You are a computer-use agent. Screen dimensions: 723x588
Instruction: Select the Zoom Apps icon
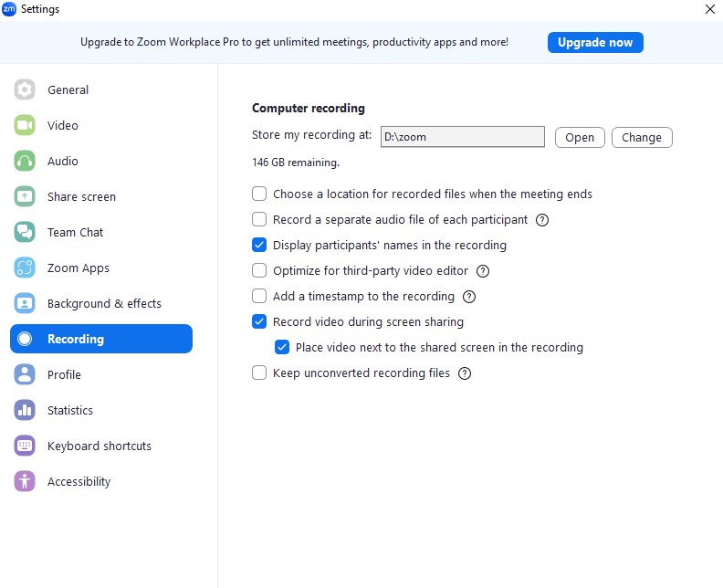point(25,268)
